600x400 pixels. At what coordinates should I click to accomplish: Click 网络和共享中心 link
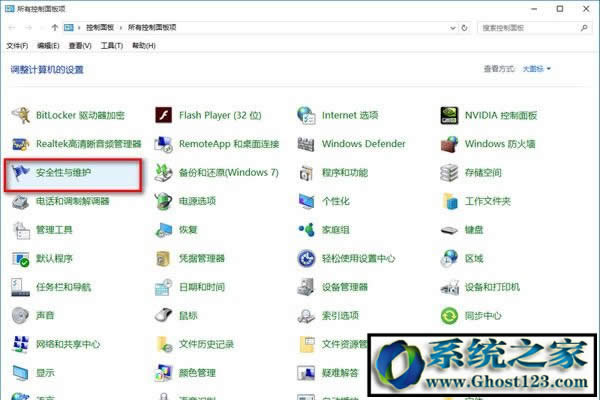(x=67, y=345)
